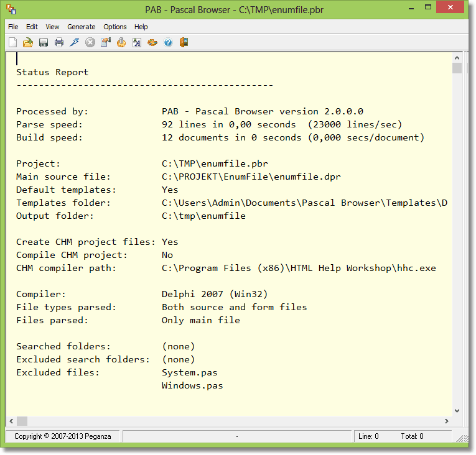Click the 'Line: 0' status bar entry
This screenshot has width=476, height=455.
pyautogui.click(x=368, y=436)
